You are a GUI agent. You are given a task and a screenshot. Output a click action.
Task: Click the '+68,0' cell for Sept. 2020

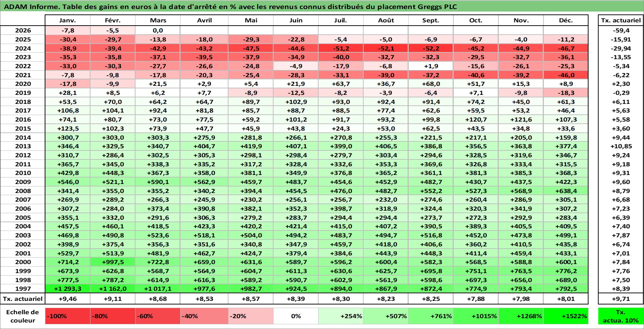click(431, 84)
